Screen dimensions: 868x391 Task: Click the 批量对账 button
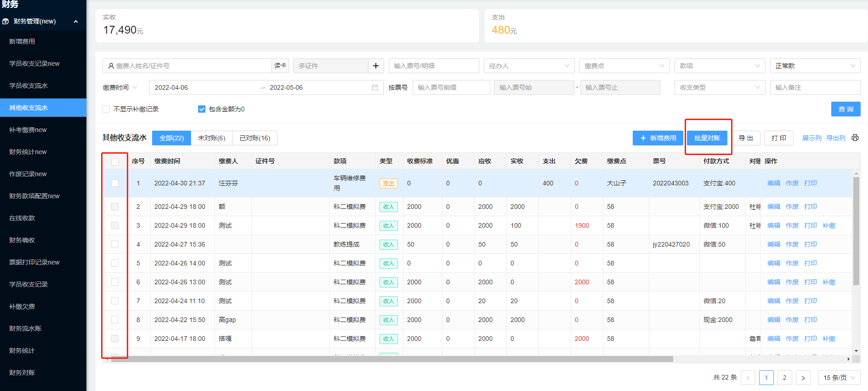click(x=707, y=138)
